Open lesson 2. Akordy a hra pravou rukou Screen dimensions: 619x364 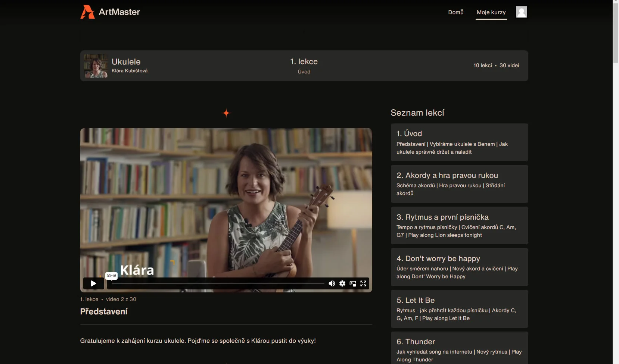coord(459,184)
